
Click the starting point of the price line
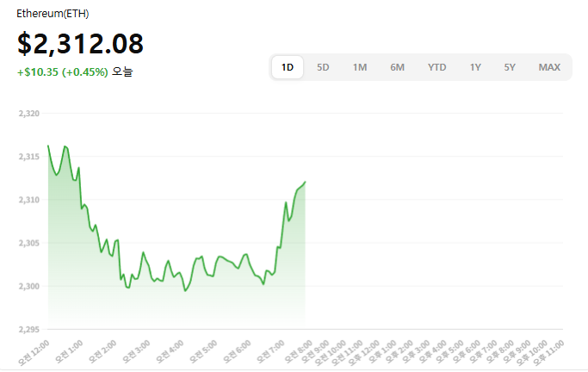(48, 146)
